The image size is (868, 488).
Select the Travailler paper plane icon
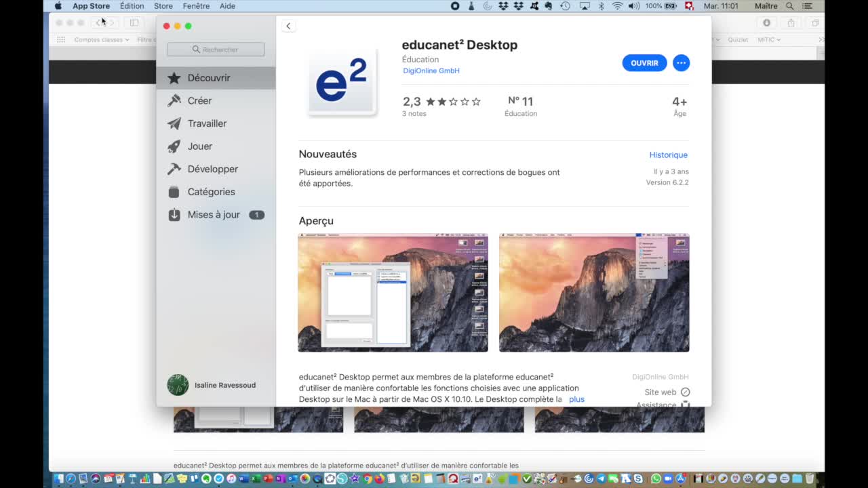click(x=174, y=123)
